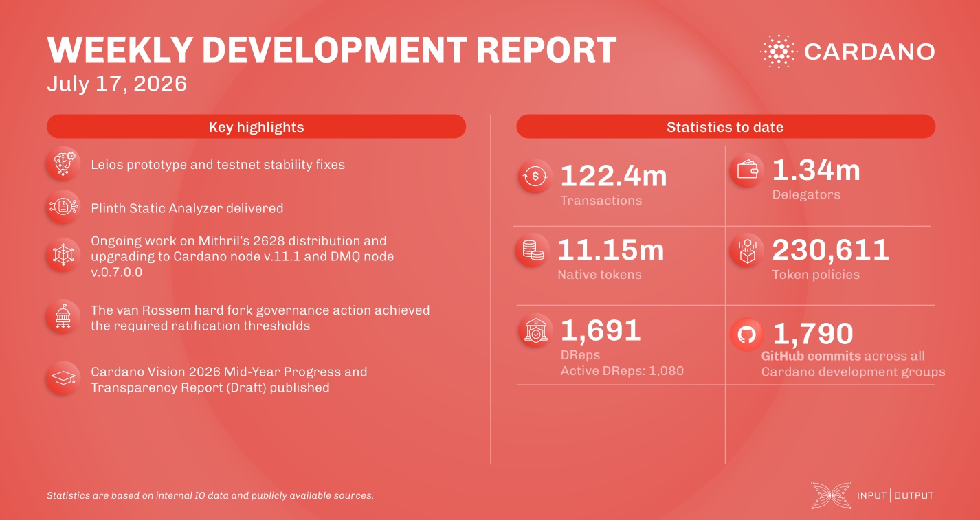Click the GitHub commits across all groups caption
980x520 pixels.
pos(853,364)
